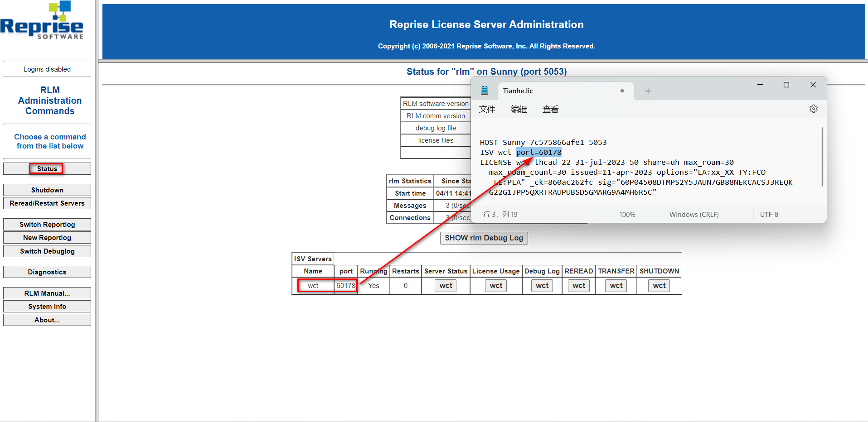Click the Notepad vertical scrollbar
Image resolution: width=868 pixels, height=422 pixels.
point(822,157)
